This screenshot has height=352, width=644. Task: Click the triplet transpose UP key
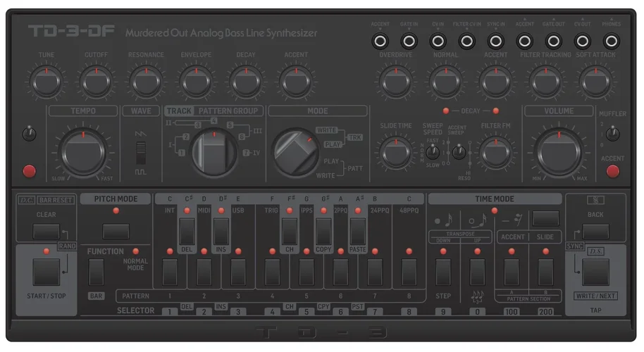tap(477, 272)
